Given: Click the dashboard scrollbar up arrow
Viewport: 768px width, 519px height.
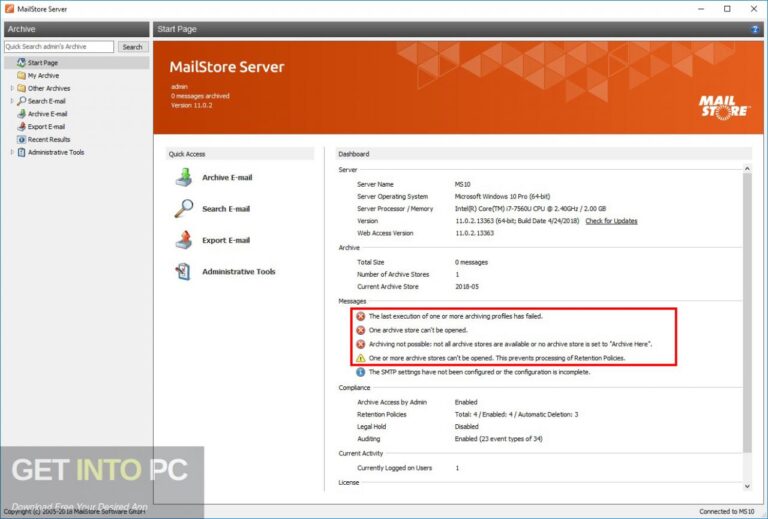Looking at the screenshot, I should coord(747,168).
